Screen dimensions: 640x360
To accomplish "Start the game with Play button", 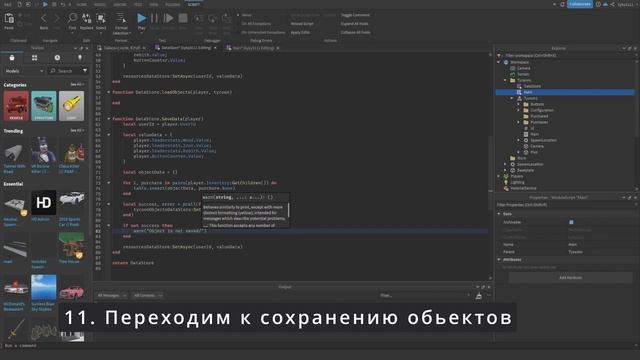I will click(141, 18).
